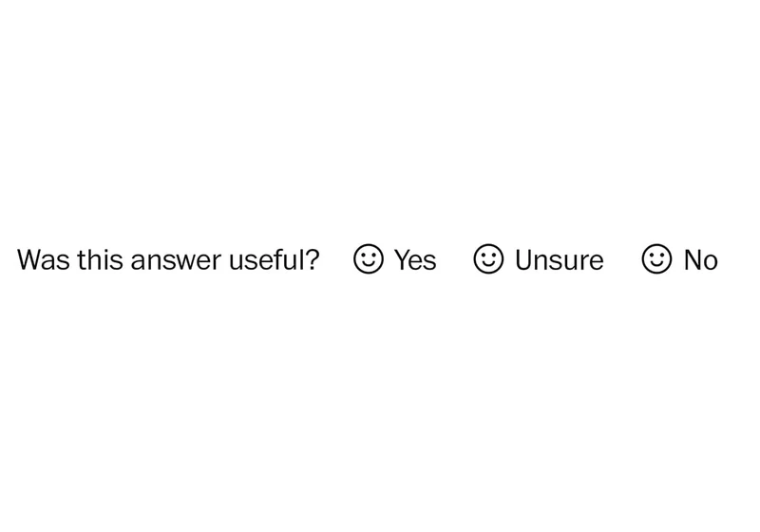This screenshot has width=760, height=532.
Task: Click the 'Was this answer useful?' text
Action: 168,259
